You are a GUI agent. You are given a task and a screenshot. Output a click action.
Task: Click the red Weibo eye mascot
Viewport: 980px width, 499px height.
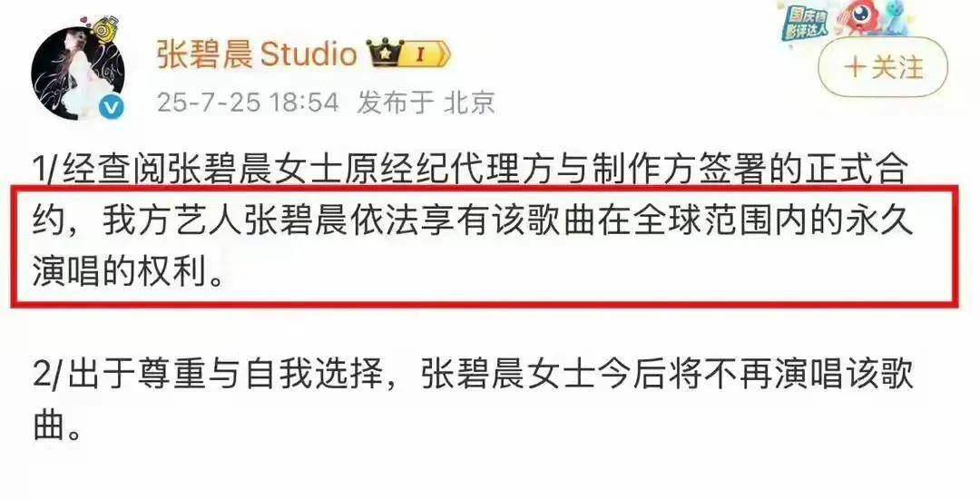tap(860, 19)
